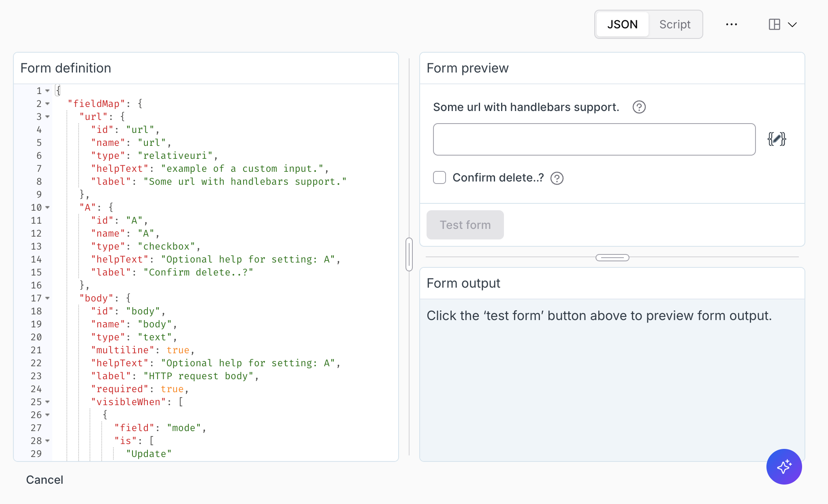Click the "text" type value on line 20
828x504 pixels.
pyautogui.click(x=155, y=337)
